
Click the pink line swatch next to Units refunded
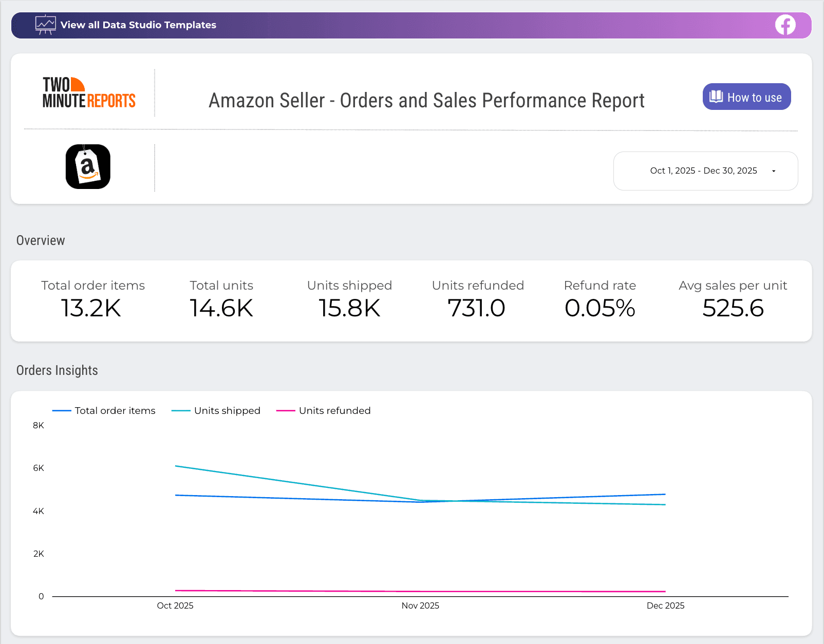point(285,410)
